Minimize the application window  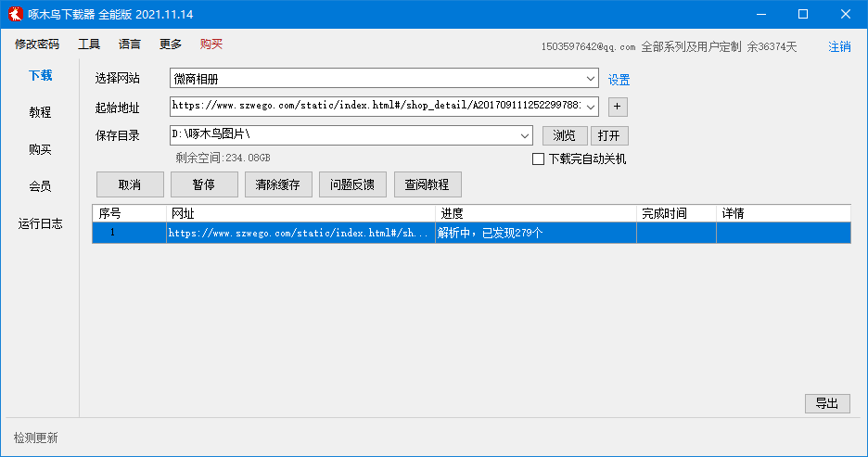761,15
